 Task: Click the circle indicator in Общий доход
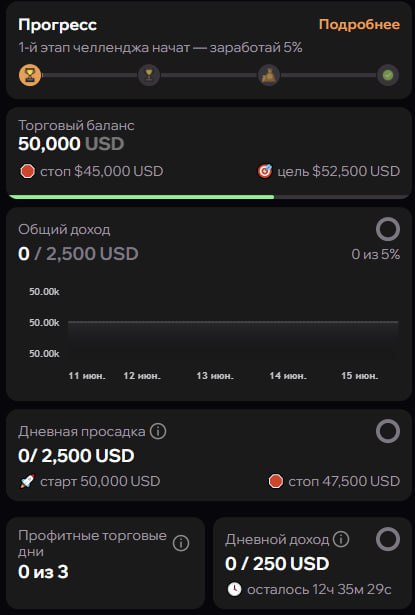(x=388, y=229)
